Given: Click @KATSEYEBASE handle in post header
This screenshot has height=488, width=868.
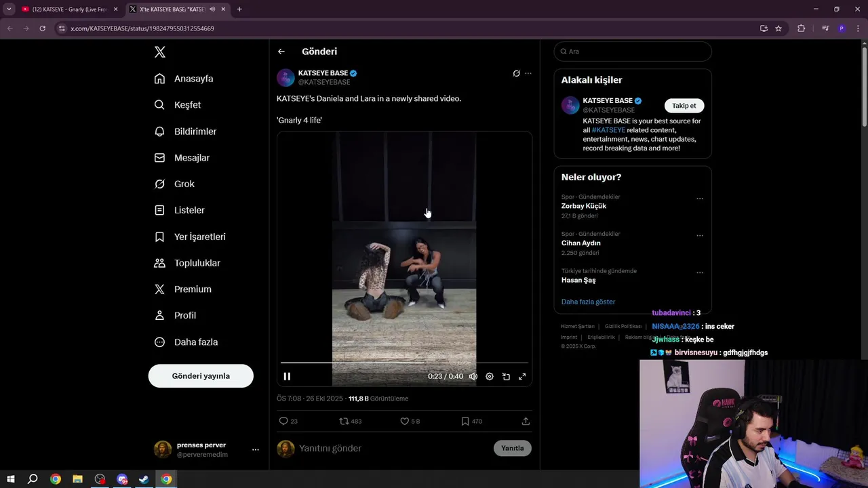Looking at the screenshot, I should pos(324,82).
